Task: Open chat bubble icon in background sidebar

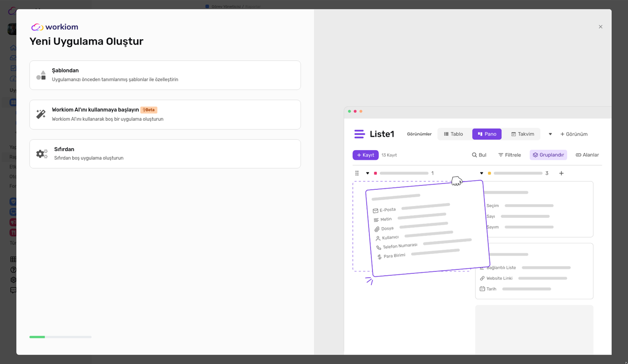Action: click(x=13, y=290)
